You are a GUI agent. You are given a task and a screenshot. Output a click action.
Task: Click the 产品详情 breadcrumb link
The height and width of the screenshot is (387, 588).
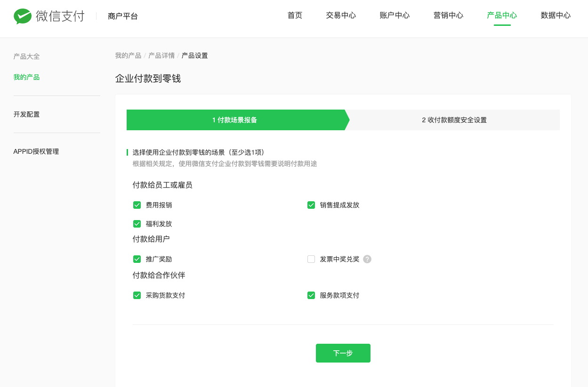point(161,55)
